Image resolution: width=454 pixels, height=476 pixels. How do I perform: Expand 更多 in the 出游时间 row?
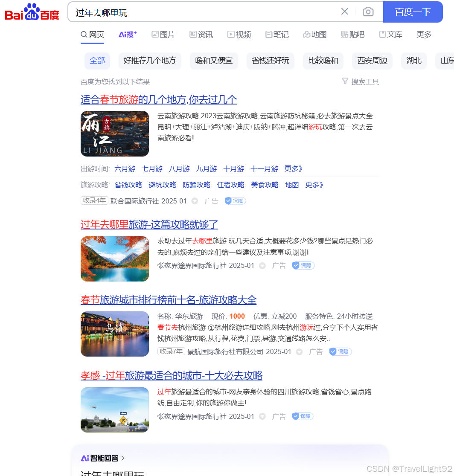pos(294,169)
